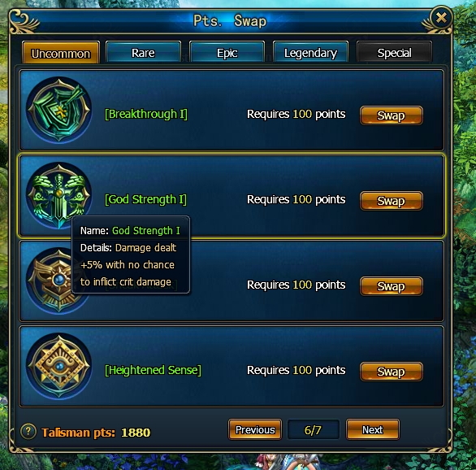Select the Uncommon tab

coord(61,53)
